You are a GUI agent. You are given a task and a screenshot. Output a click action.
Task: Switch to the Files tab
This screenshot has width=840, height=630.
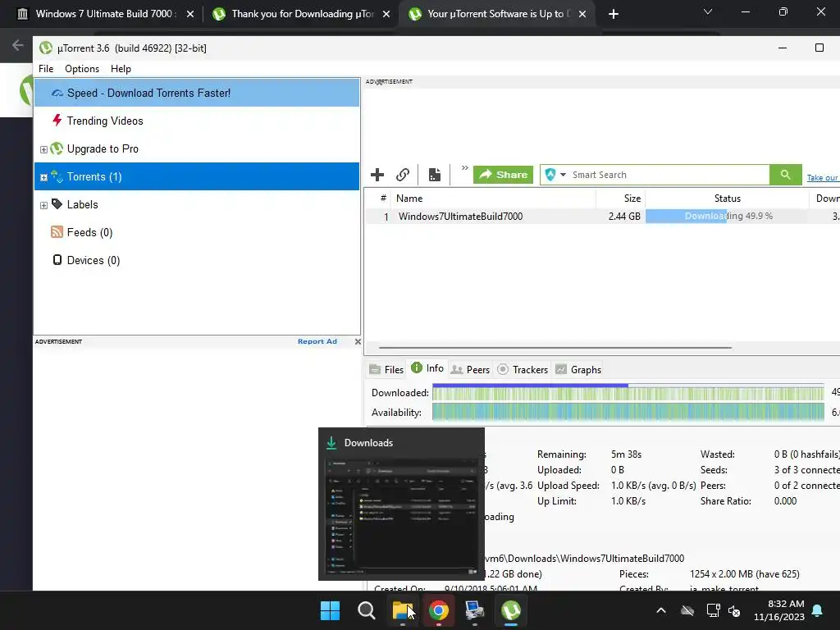(x=386, y=370)
